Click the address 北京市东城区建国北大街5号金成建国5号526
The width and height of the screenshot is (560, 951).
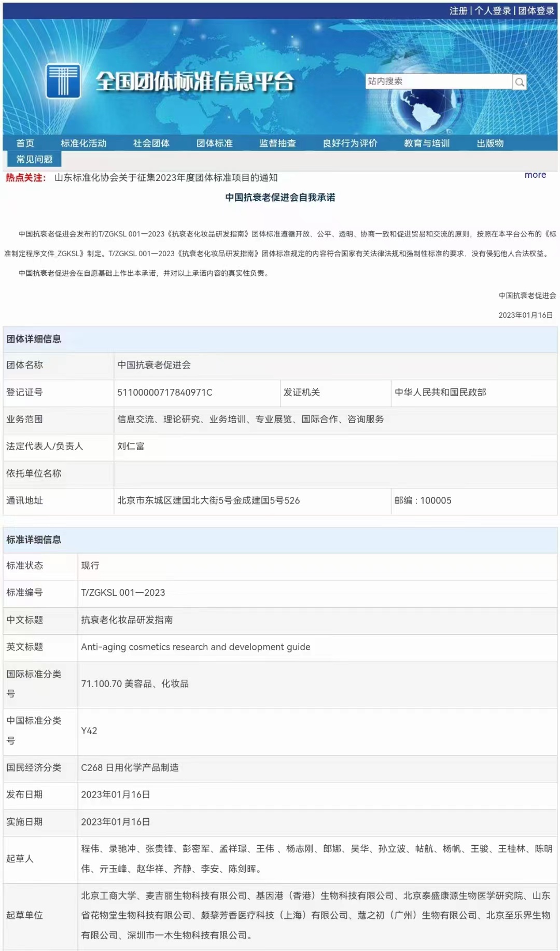pos(208,500)
